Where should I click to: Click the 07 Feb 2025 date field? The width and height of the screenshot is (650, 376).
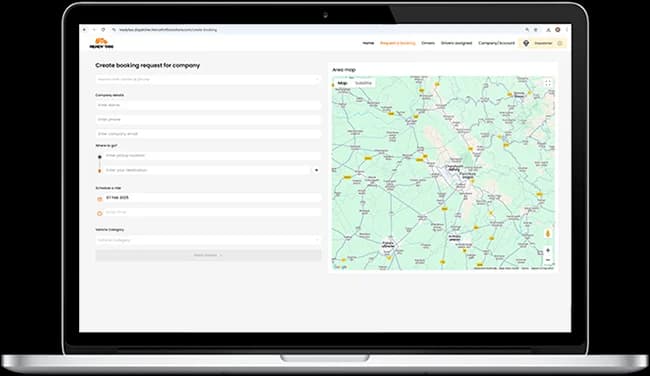(212, 198)
